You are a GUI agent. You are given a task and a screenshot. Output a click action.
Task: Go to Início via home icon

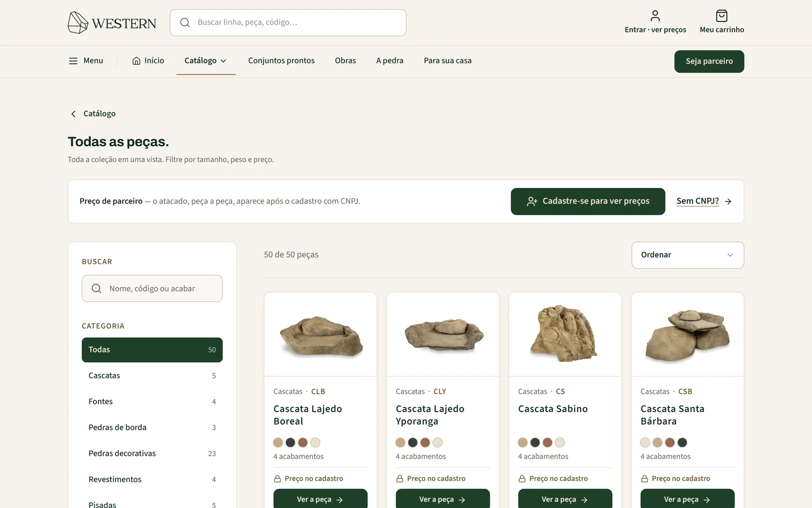pyautogui.click(x=137, y=61)
